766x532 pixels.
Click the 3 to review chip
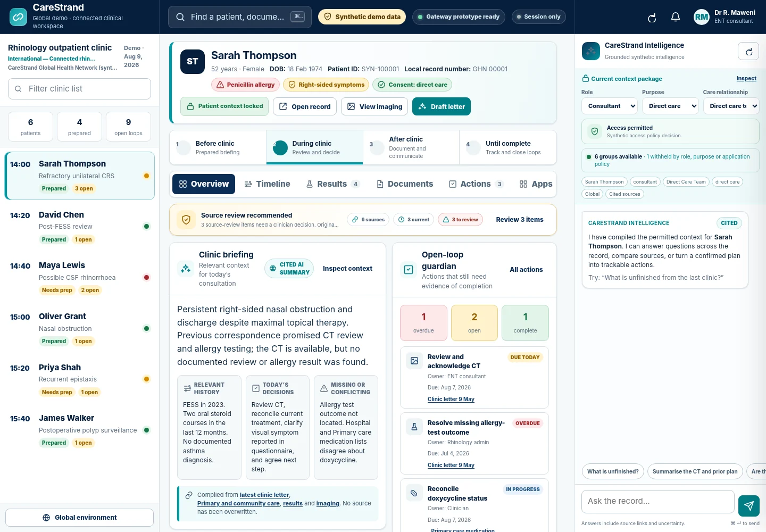pos(460,220)
